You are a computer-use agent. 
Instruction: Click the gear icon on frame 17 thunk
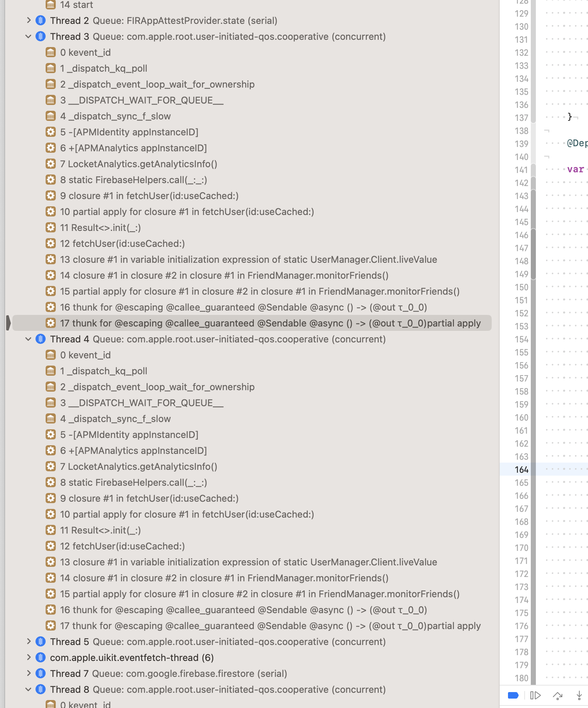(51, 323)
